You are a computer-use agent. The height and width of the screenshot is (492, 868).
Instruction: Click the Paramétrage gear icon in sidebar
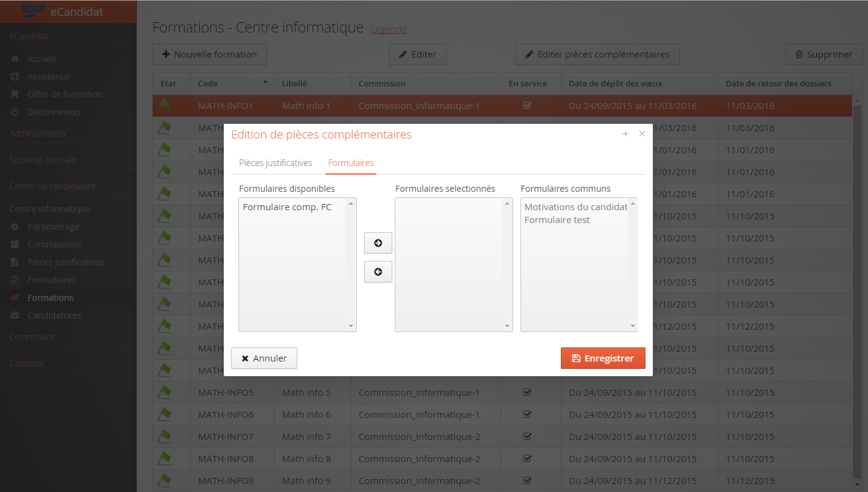point(15,227)
